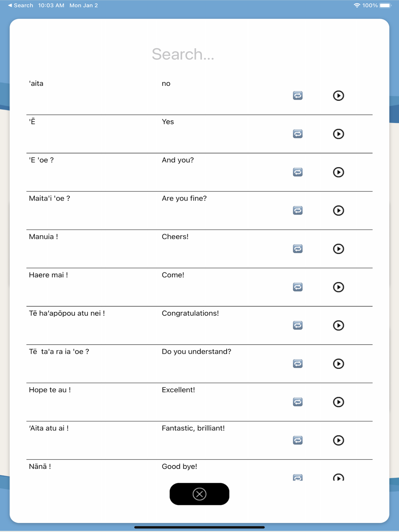Tap repeat icon for "Fantastic, brilliant!"

coord(298,440)
